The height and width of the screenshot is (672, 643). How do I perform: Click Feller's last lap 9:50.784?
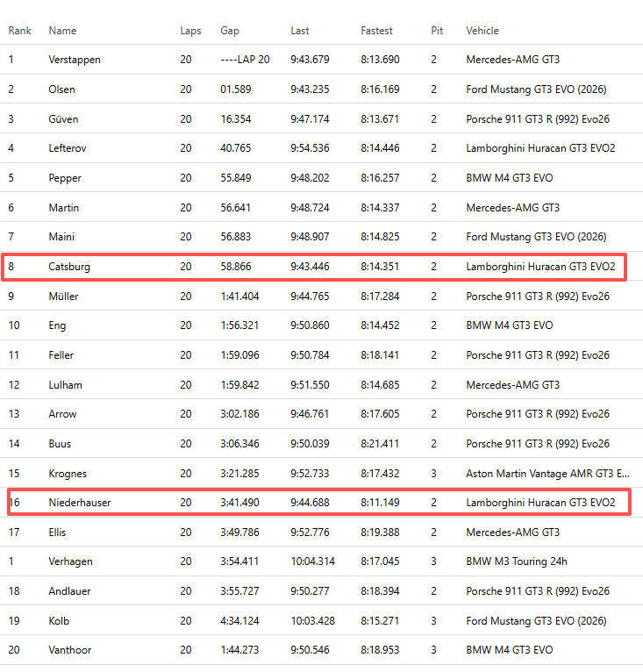[x=310, y=355]
